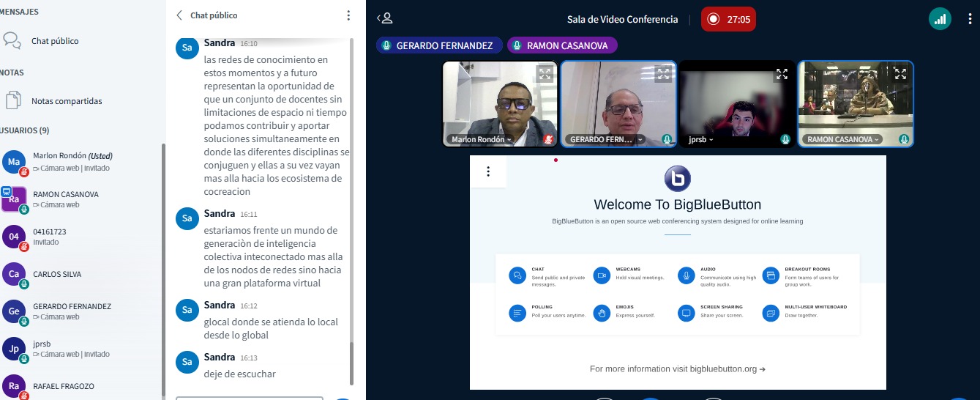Fullscreen GERARDO FERNANDEZ's webcam
The height and width of the screenshot is (400, 980).
[663, 73]
